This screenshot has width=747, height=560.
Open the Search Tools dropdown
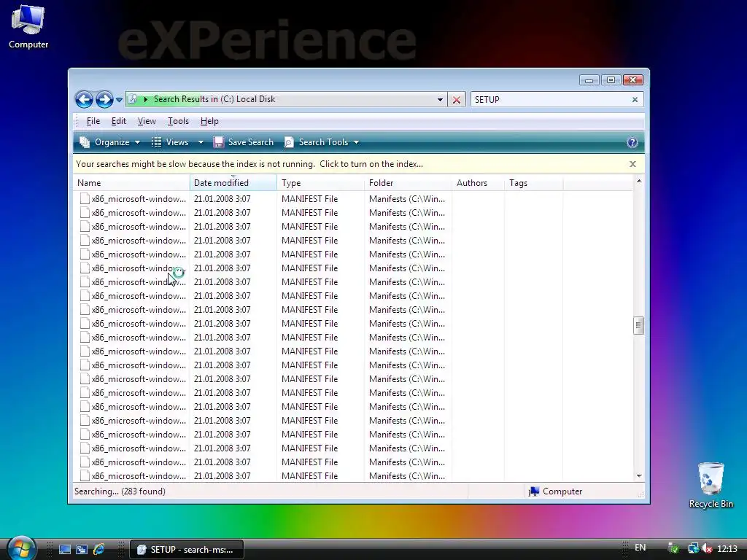(x=322, y=142)
